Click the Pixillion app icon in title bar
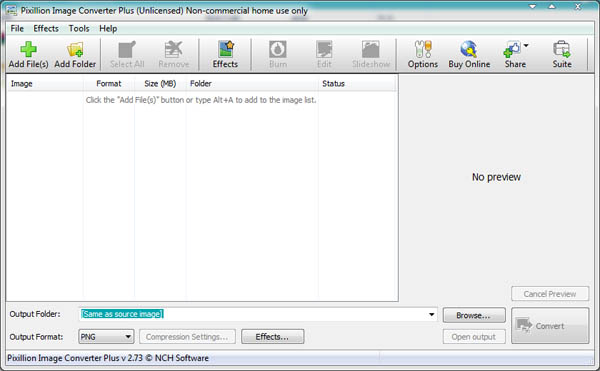Viewport: 600px width, 371px height. pyautogui.click(x=11, y=10)
